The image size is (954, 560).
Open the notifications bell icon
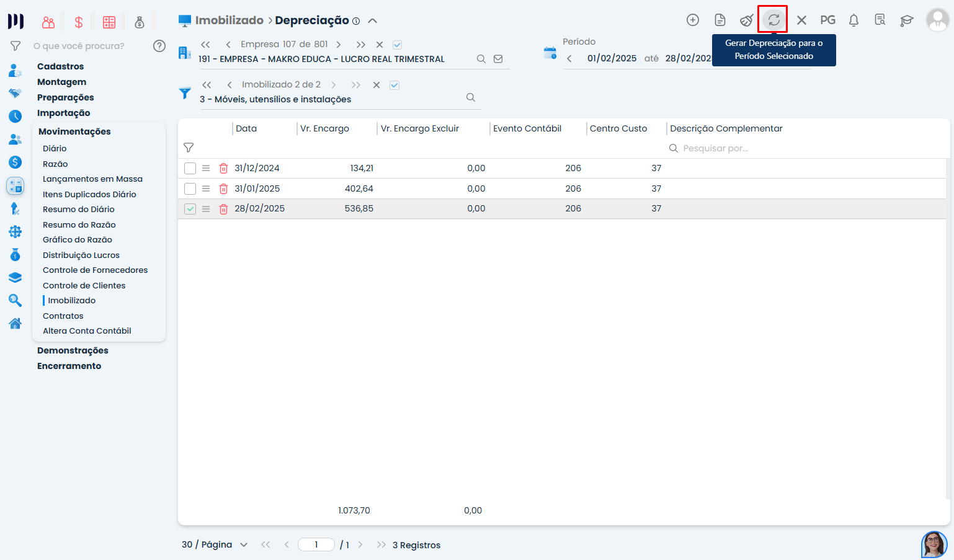(854, 20)
